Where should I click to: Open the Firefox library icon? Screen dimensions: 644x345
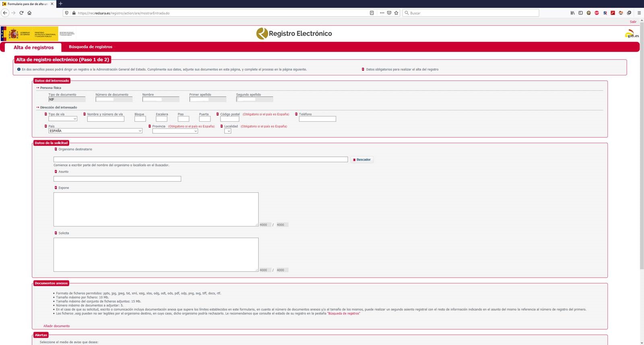(572, 13)
